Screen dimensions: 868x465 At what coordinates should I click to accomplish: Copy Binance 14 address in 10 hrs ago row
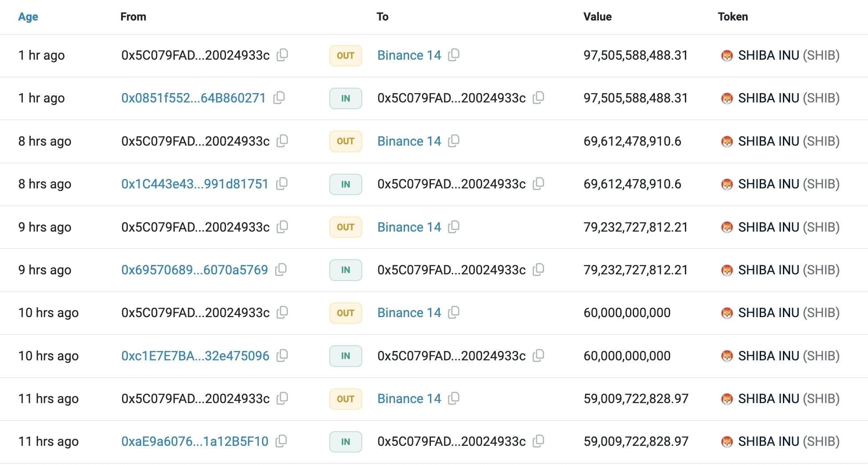[454, 313]
